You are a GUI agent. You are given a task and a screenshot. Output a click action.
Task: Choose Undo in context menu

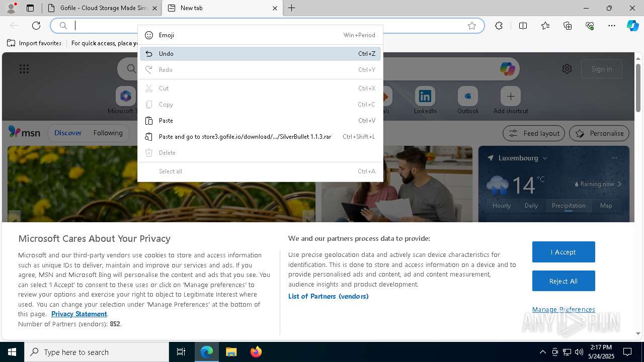tap(260, 54)
